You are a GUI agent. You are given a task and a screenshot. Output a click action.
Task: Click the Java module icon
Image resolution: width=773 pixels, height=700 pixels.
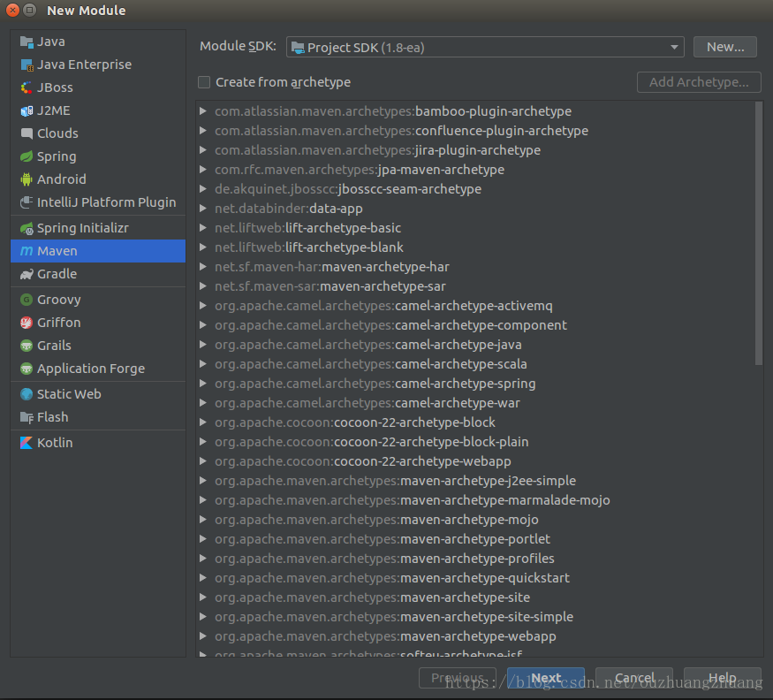pyautogui.click(x=27, y=42)
